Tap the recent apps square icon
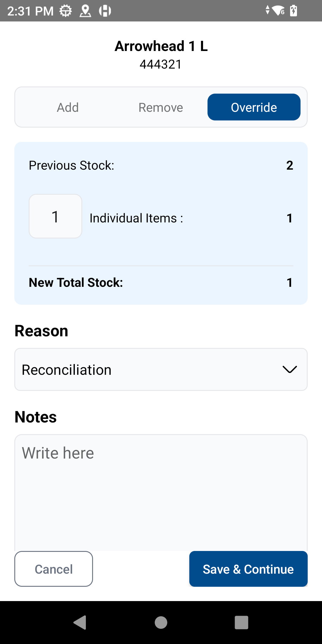This screenshot has height=644, width=322. click(x=241, y=623)
